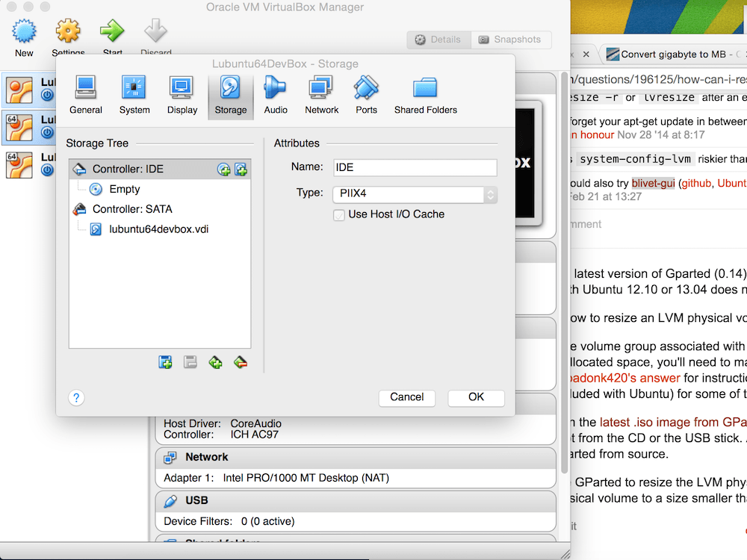Click the Adapter 1 Intel PRO/1000 text
This screenshot has width=747, height=560.
(x=276, y=478)
